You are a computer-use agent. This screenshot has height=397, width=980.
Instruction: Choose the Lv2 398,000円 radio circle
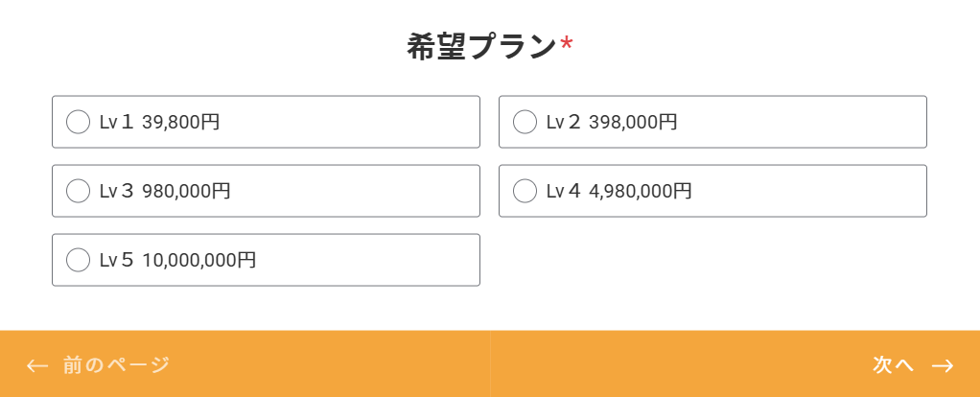[525, 122]
